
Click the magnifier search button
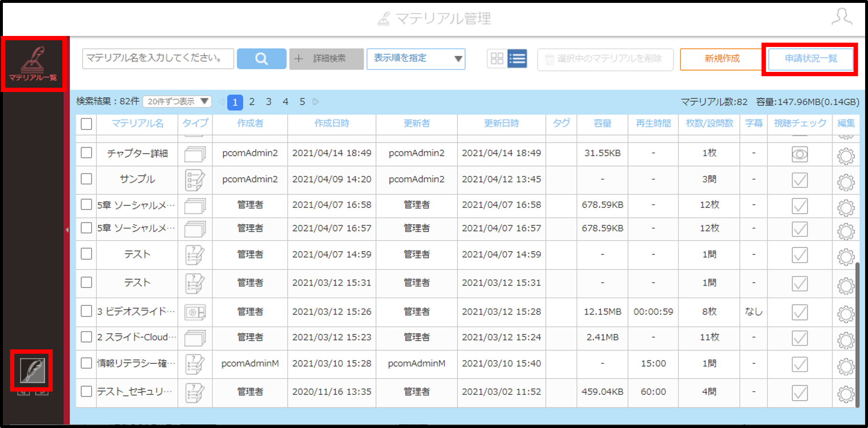(261, 58)
